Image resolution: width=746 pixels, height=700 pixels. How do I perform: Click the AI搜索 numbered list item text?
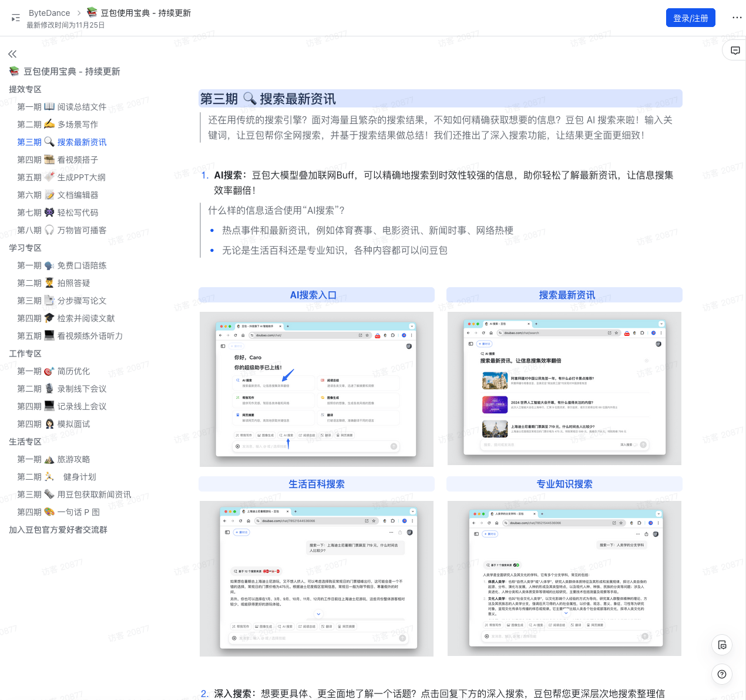(443, 183)
